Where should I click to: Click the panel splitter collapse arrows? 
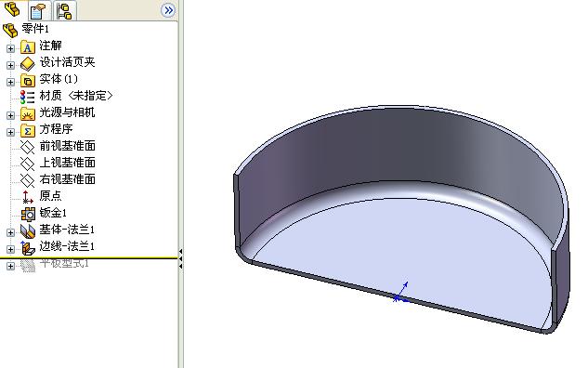coord(181,258)
